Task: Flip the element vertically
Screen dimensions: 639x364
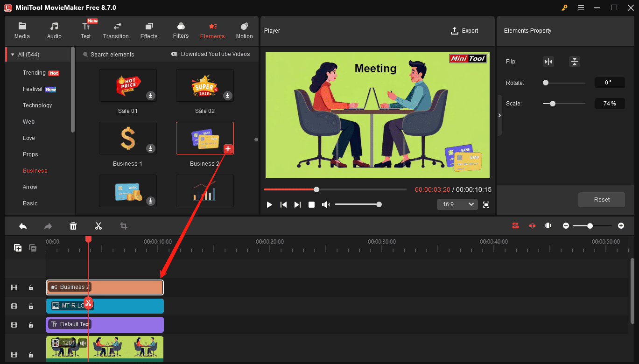Action: [x=574, y=62]
